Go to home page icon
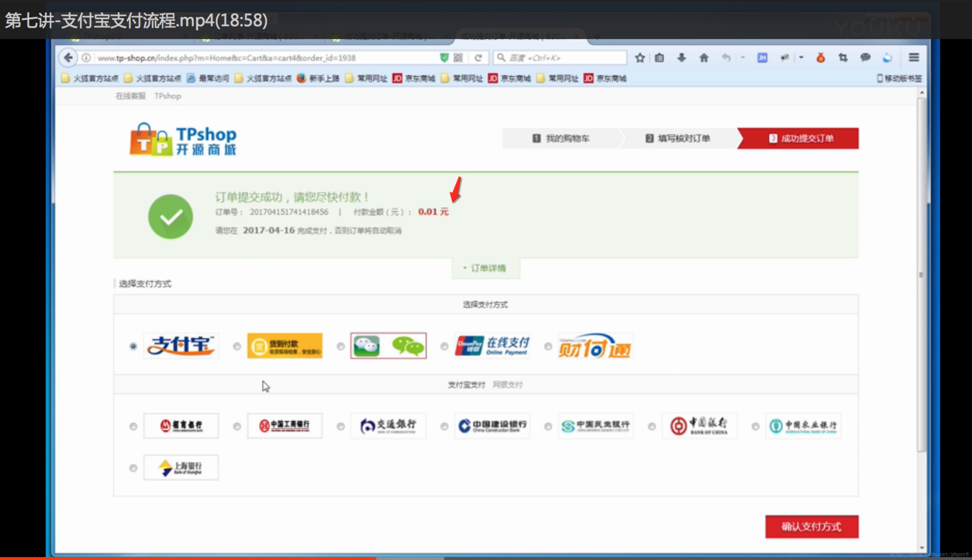 tap(704, 58)
